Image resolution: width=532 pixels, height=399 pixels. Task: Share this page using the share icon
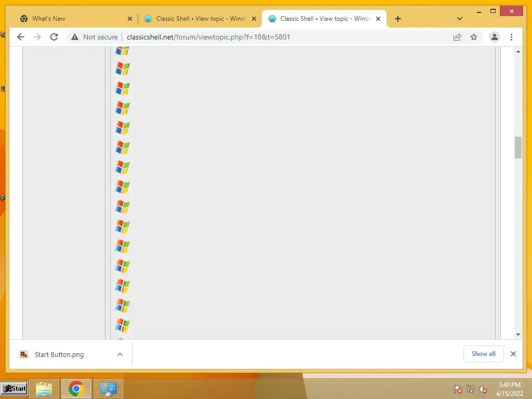tap(457, 37)
